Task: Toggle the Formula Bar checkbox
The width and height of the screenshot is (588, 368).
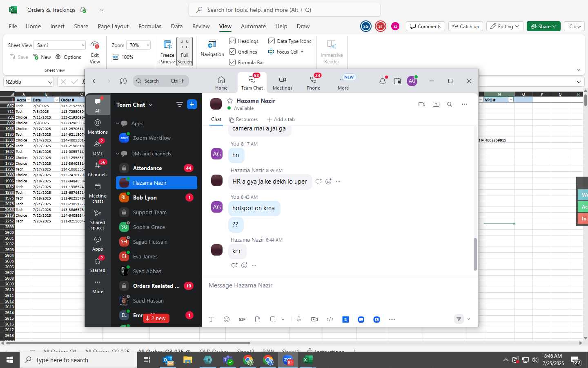Action: coord(232,62)
